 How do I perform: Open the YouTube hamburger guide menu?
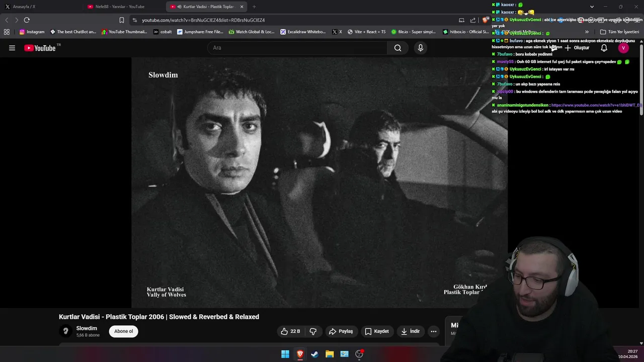coord(12,48)
